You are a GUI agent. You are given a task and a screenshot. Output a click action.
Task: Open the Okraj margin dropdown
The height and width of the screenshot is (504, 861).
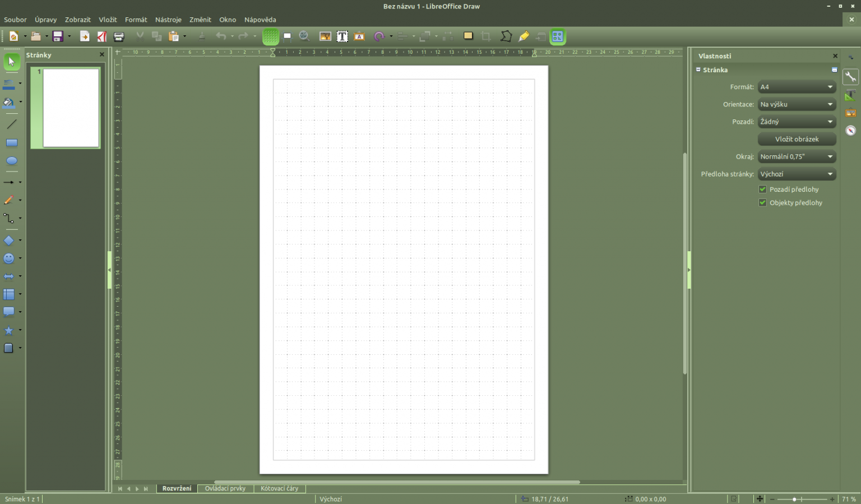coord(797,157)
